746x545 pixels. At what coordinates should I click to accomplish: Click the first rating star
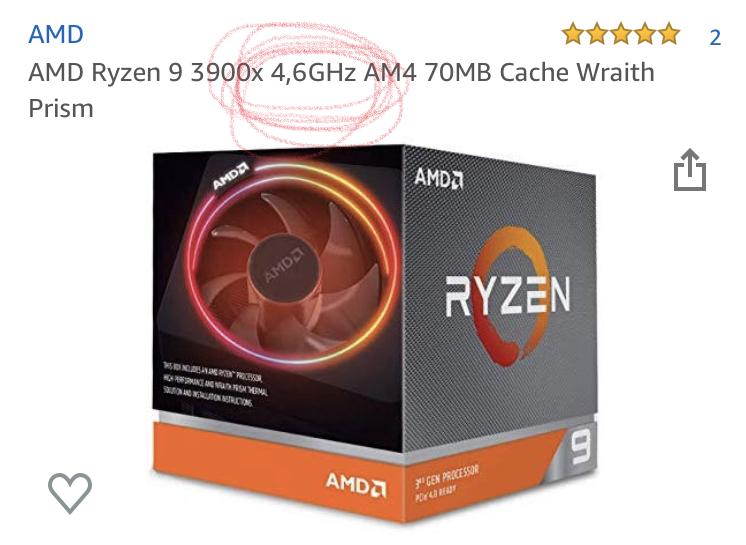click(573, 34)
